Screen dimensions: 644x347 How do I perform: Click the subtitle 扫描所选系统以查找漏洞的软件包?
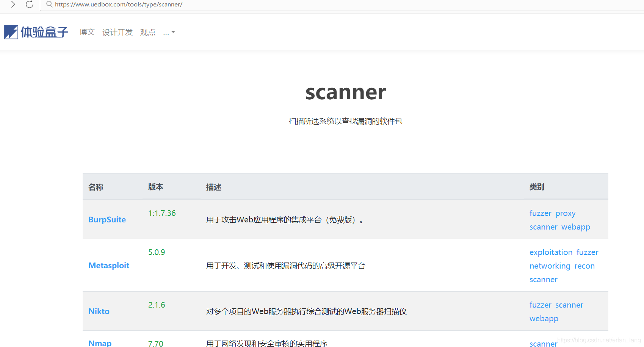[x=345, y=121]
